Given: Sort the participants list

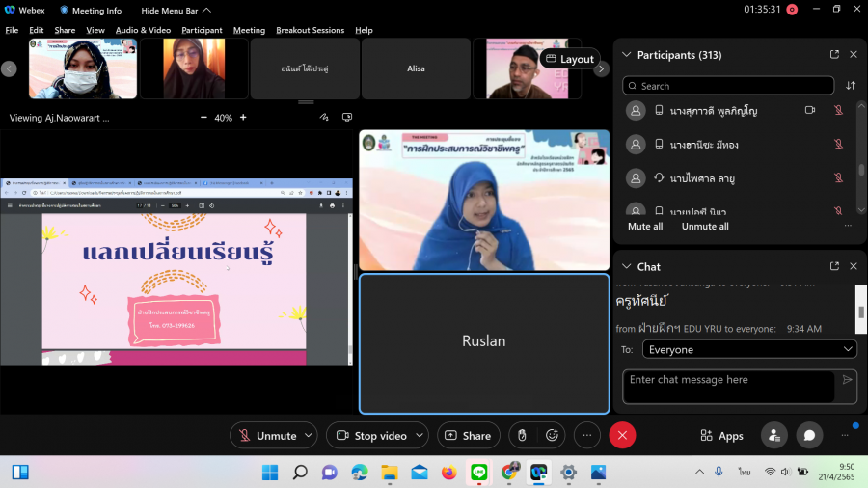Looking at the screenshot, I should pyautogui.click(x=851, y=86).
